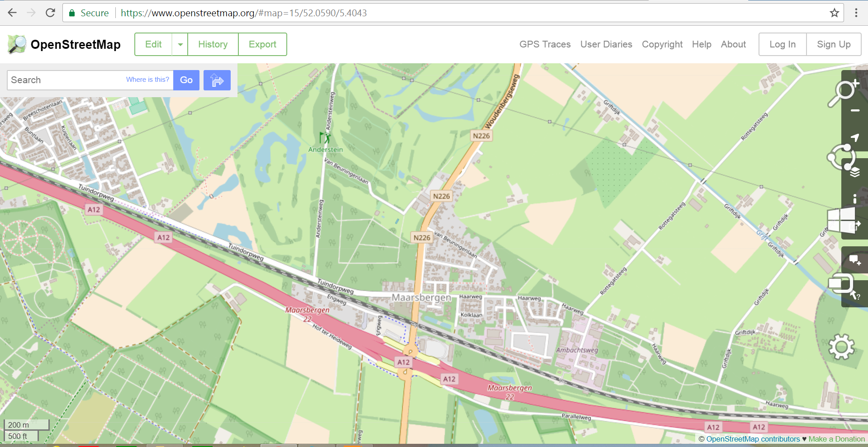Screen dimensions: 868x447
Task: Bookmark this page with the star
Action: point(834,13)
